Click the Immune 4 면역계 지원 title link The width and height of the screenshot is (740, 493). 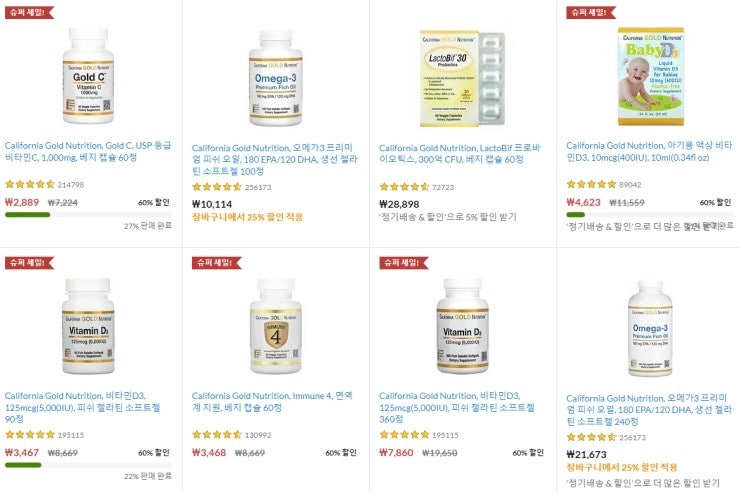(272, 401)
